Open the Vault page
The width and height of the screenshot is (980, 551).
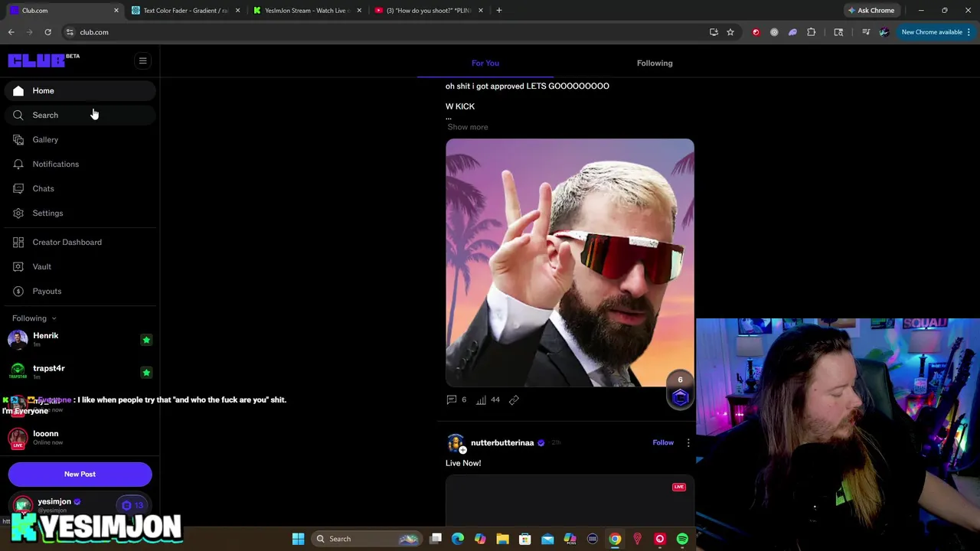click(x=80, y=266)
